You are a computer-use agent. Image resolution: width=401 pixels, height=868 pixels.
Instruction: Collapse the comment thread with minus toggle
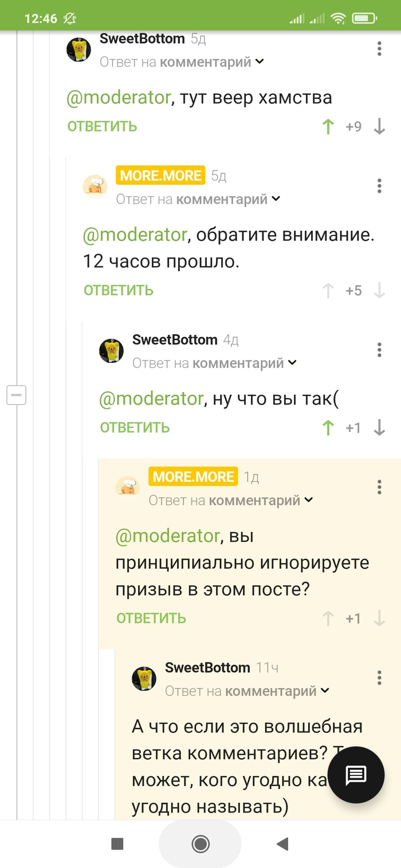pos(16,395)
